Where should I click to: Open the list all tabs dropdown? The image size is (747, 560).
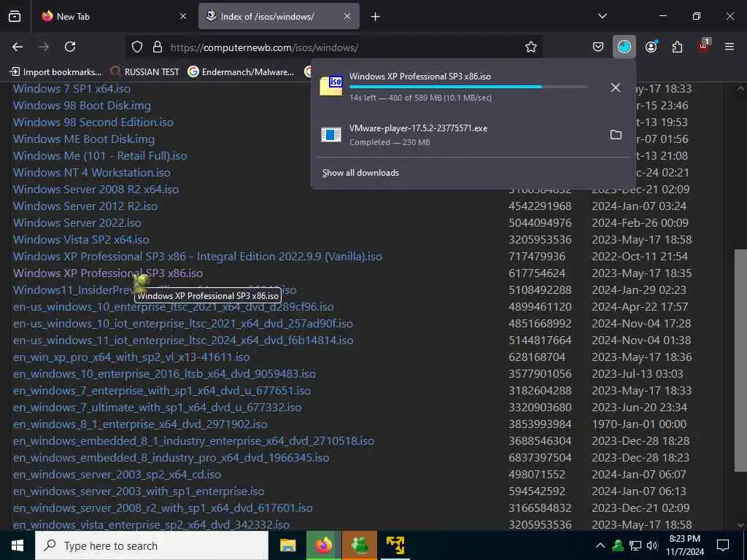tap(603, 16)
